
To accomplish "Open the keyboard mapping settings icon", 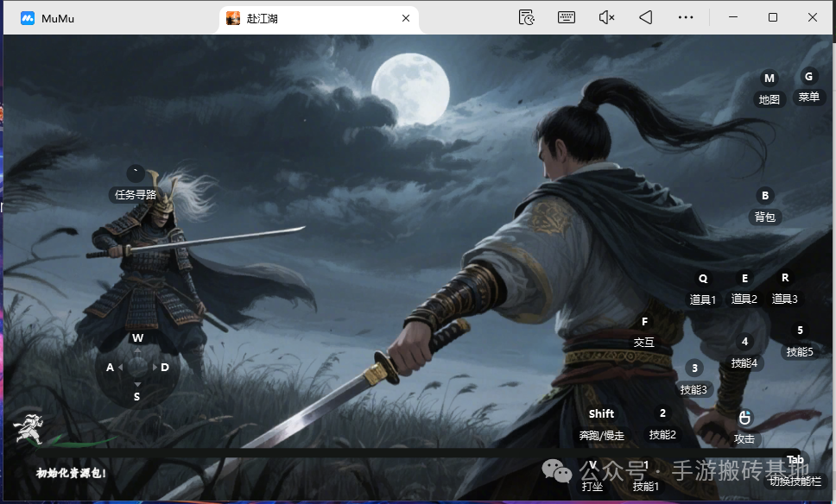I will point(567,17).
